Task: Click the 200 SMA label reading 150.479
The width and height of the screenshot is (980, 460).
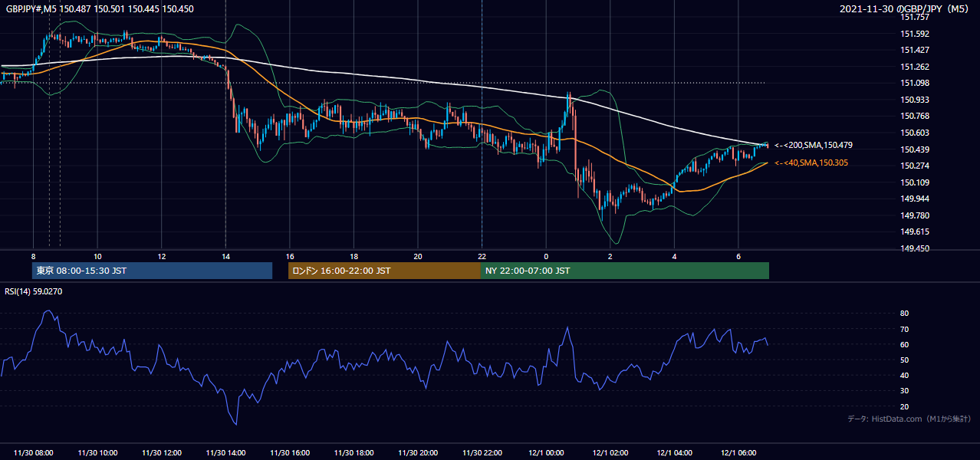Action: [814, 145]
